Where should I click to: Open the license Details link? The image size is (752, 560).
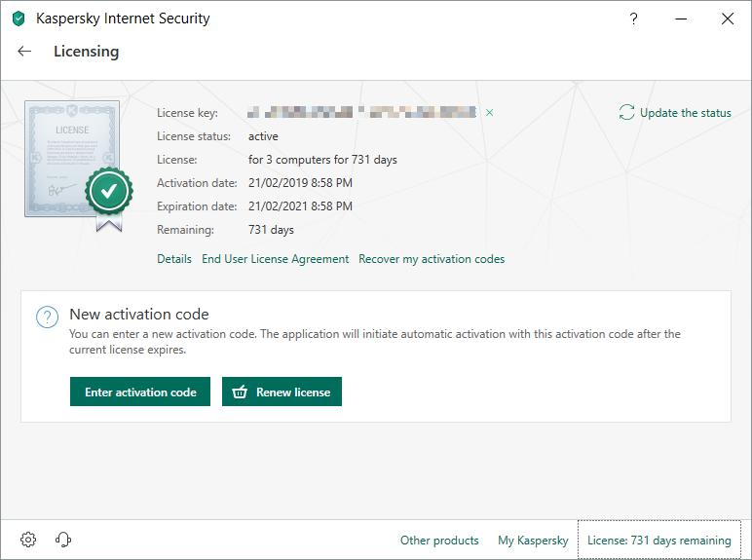pyautogui.click(x=174, y=259)
